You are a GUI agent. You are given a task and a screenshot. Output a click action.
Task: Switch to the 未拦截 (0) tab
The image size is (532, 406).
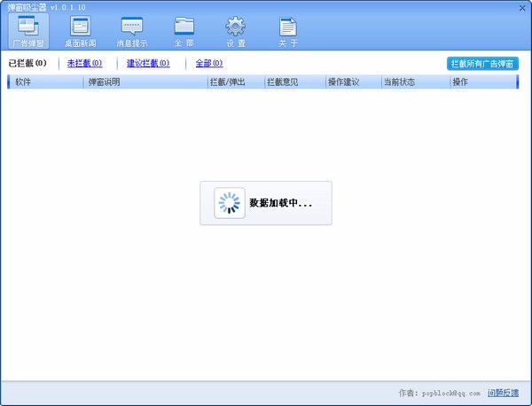[84, 63]
